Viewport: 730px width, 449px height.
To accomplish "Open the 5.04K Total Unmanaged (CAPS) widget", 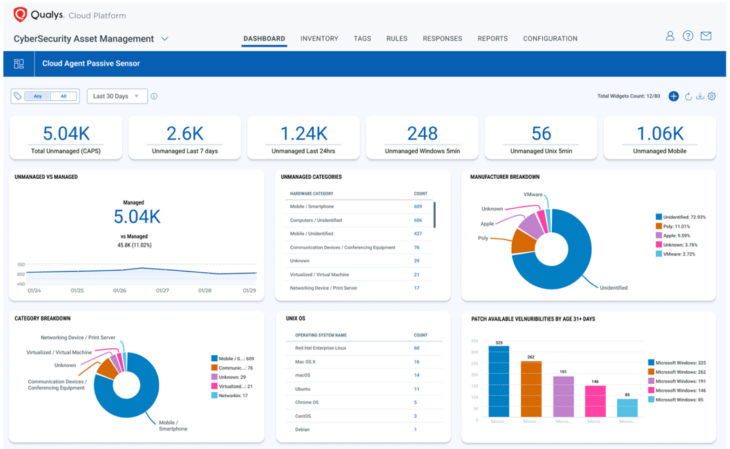I will 66,138.
